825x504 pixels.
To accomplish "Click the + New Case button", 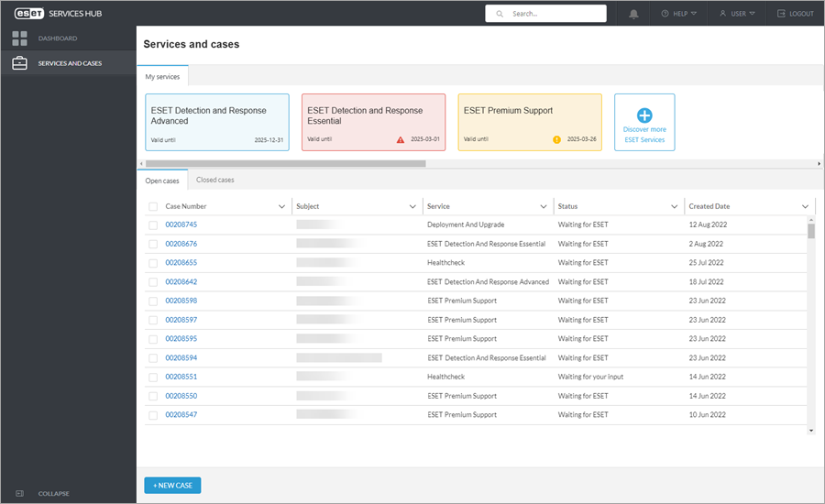I will [172, 485].
